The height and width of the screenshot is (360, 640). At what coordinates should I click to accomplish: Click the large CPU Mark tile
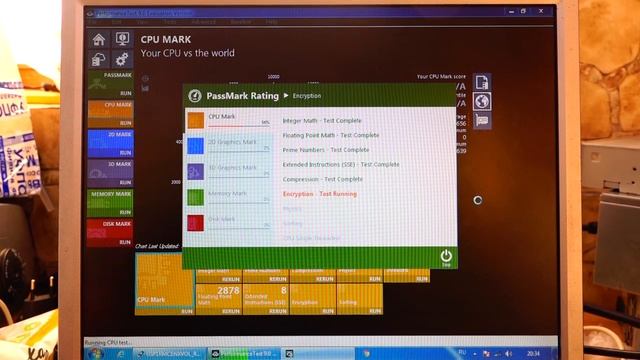(164, 280)
